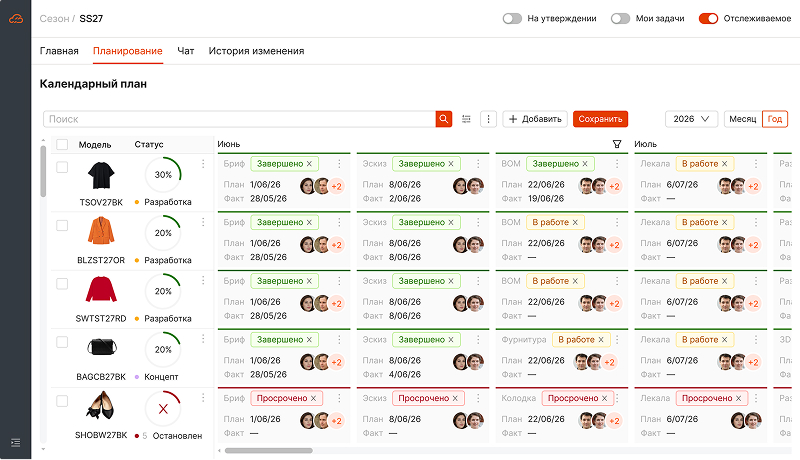
Task: Click the orange blazer BLZST27OR thumbnail
Action: point(101,231)
